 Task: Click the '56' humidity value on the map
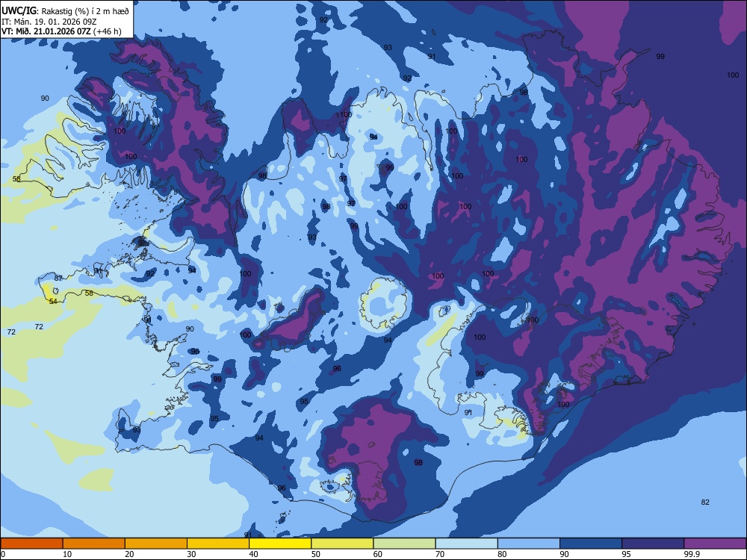point(16,179)
